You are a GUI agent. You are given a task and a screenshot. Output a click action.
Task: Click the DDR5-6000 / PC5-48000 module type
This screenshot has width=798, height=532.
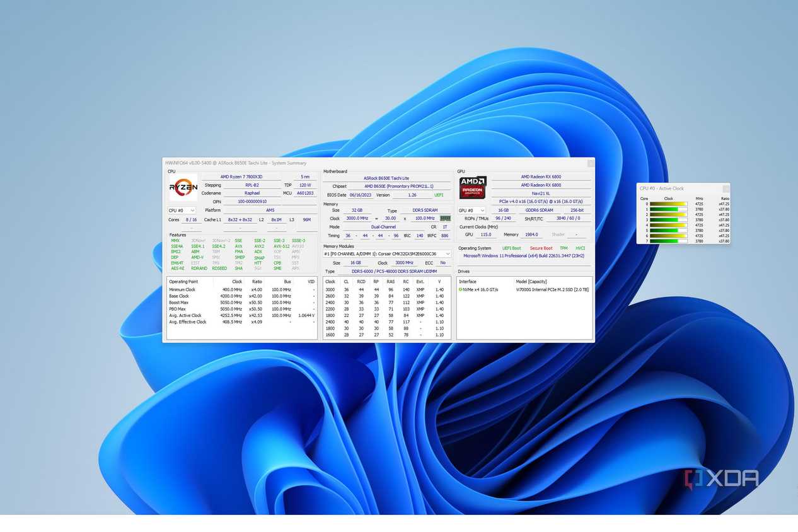tap(395, 271)
